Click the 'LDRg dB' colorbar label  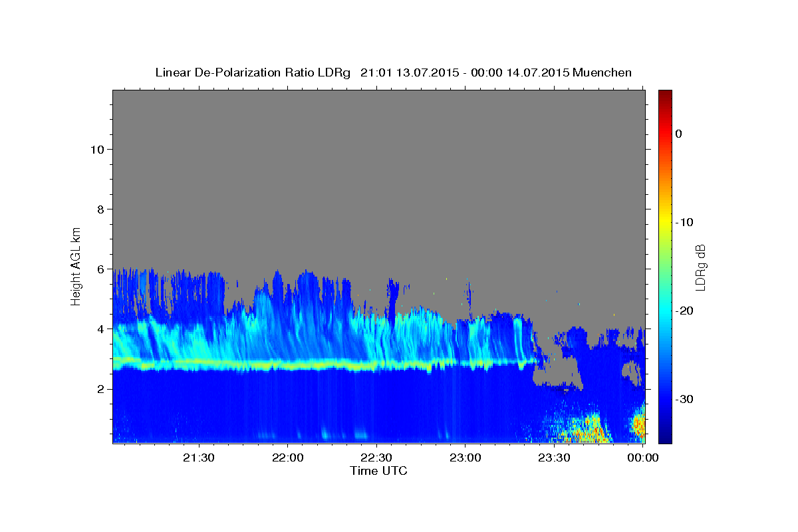[700, 267]
